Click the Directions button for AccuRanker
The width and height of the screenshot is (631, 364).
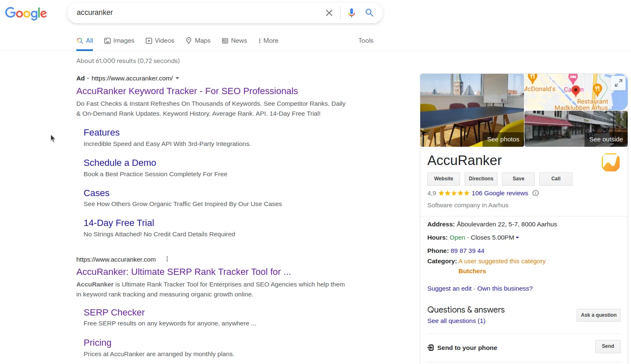(480, 179)
